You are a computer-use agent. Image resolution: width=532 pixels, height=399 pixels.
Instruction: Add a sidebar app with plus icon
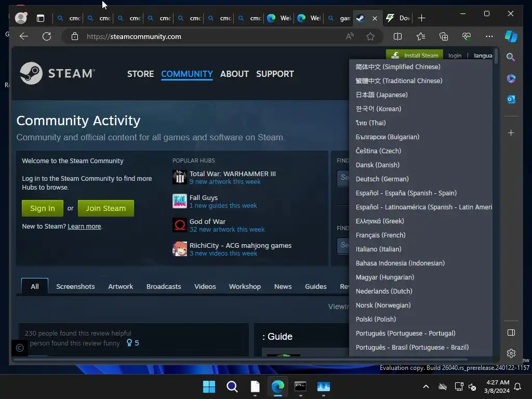(511, 132)
